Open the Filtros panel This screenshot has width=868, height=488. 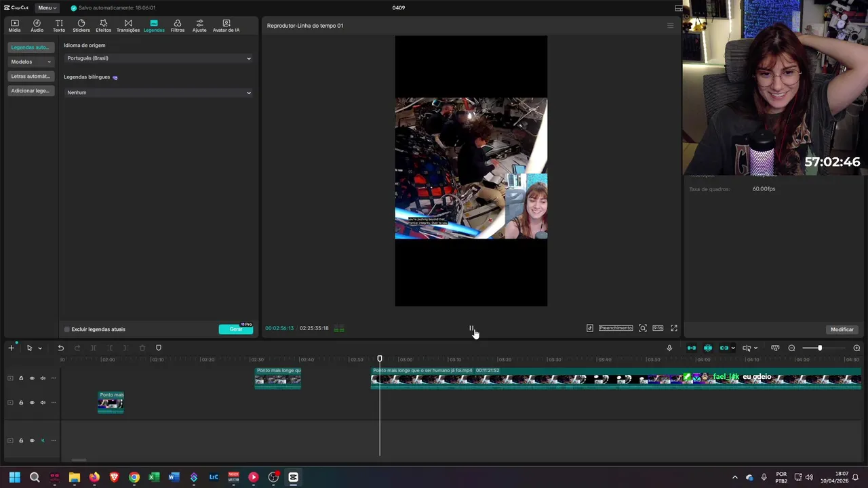coord(178,26)
